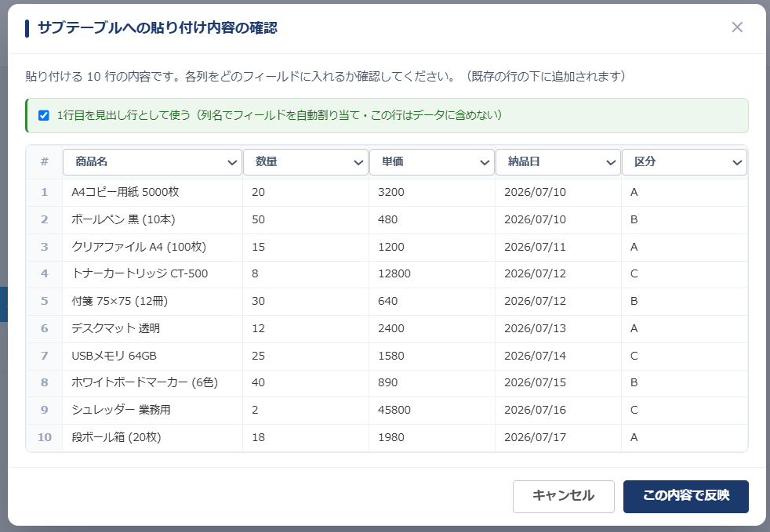Select cell デスクマット 透明

click(x=152, y=329)
